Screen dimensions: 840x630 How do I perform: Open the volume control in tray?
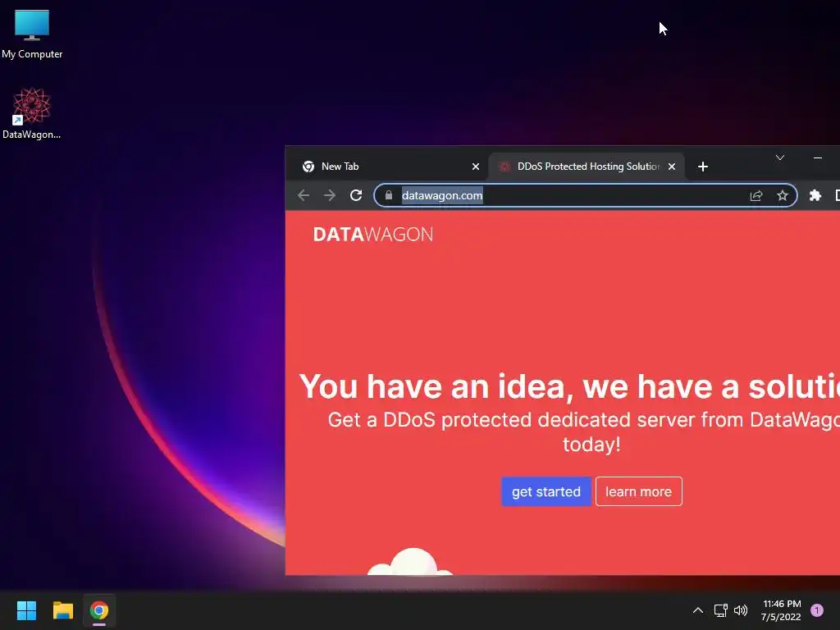click(x=741, y=610)
